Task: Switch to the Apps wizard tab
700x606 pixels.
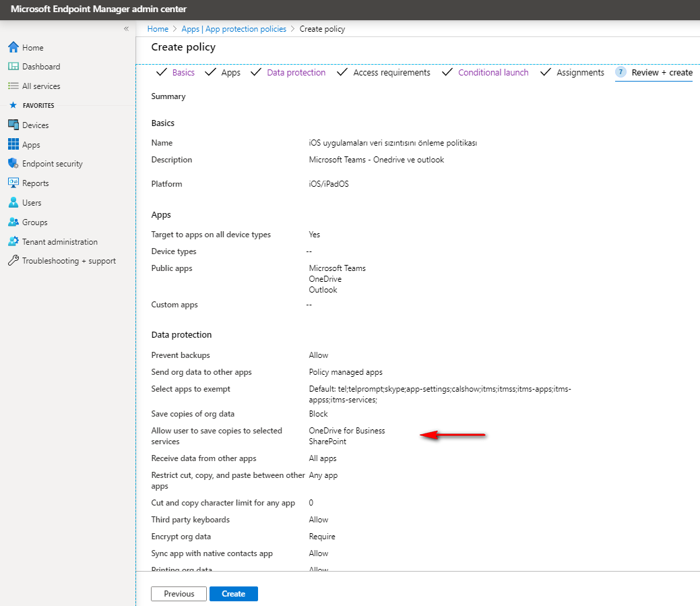Action: [231, 72]
